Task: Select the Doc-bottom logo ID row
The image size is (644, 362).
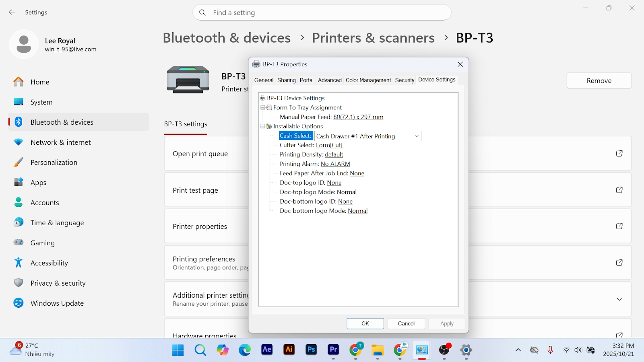Action: point(316,202)
